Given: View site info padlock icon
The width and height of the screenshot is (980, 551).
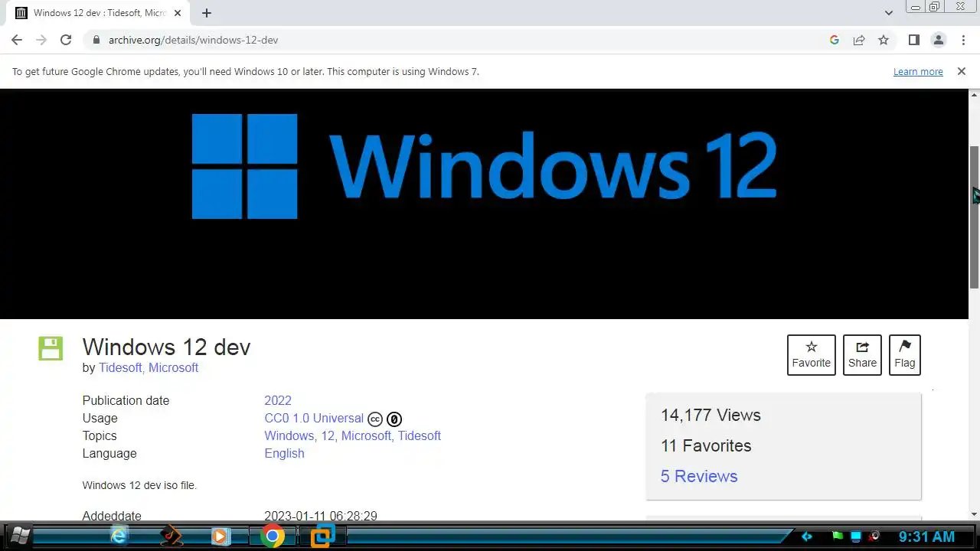Looking at the screenshot, I should (96, 40).
